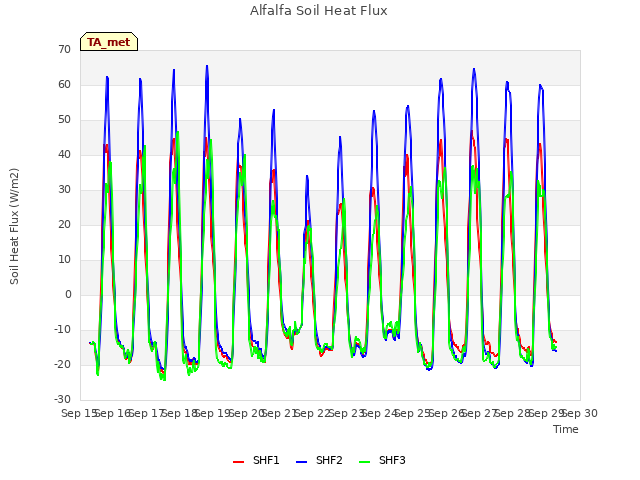Click the Sep 30 x-axis tick label
This screenshot has width=640, height=480.
pos(580,413)
